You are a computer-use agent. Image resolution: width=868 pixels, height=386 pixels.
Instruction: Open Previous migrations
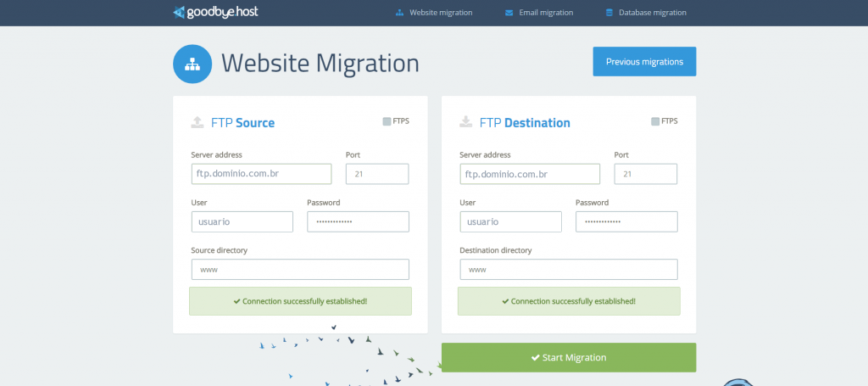(x=644, y=61)
